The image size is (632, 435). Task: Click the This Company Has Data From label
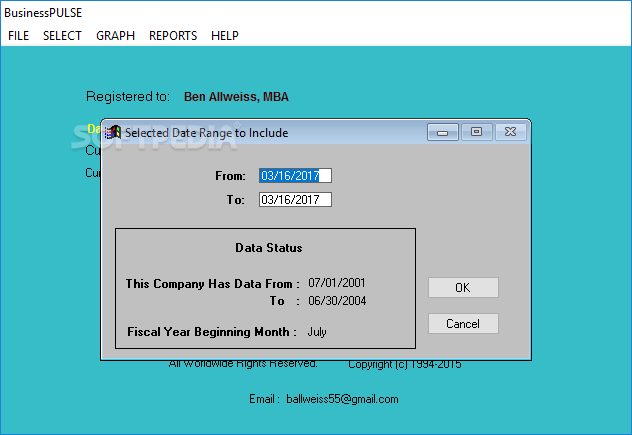click(x=212, y=284)
